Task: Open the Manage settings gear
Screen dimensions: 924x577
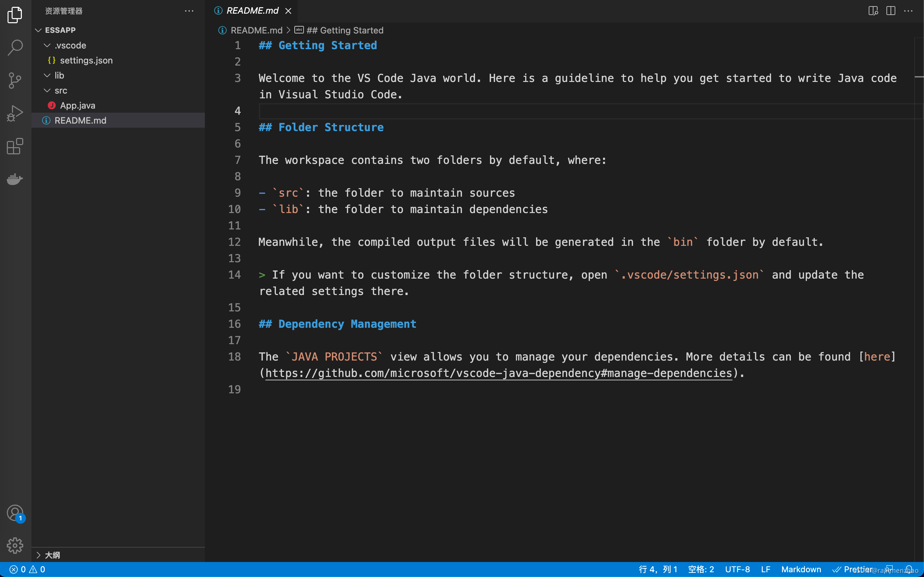Action: (x=15, y=546)
